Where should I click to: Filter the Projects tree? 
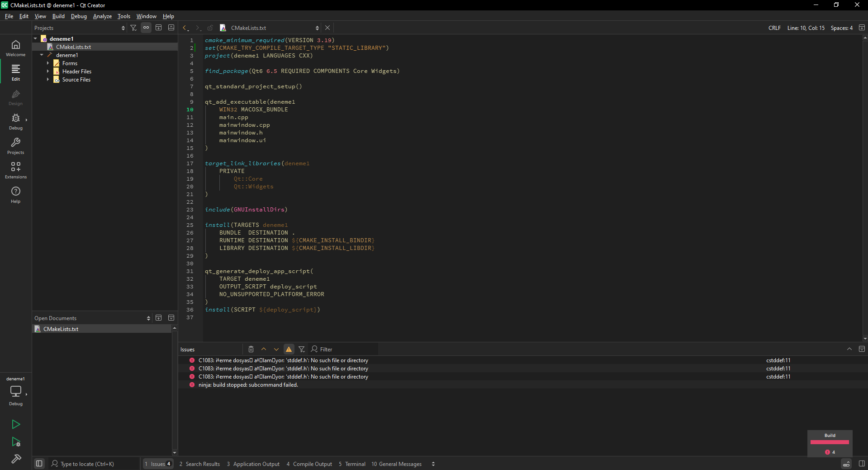point(133,28)
